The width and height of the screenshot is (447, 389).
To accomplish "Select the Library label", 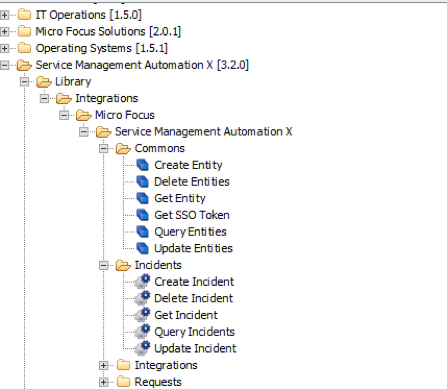I will 73,82.
